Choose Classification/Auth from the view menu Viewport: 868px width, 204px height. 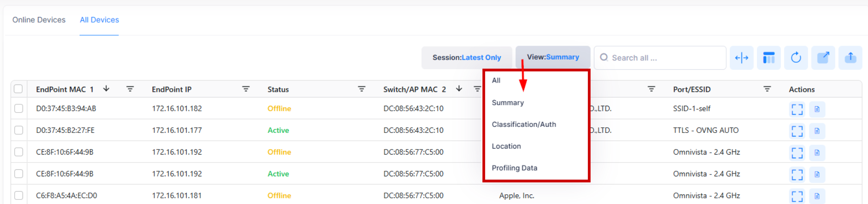point(524,124)
